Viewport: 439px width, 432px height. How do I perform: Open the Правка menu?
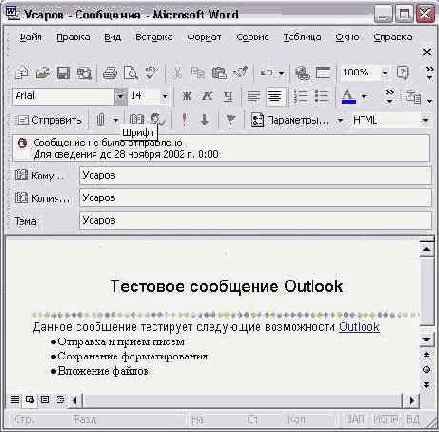pos(73,37)
